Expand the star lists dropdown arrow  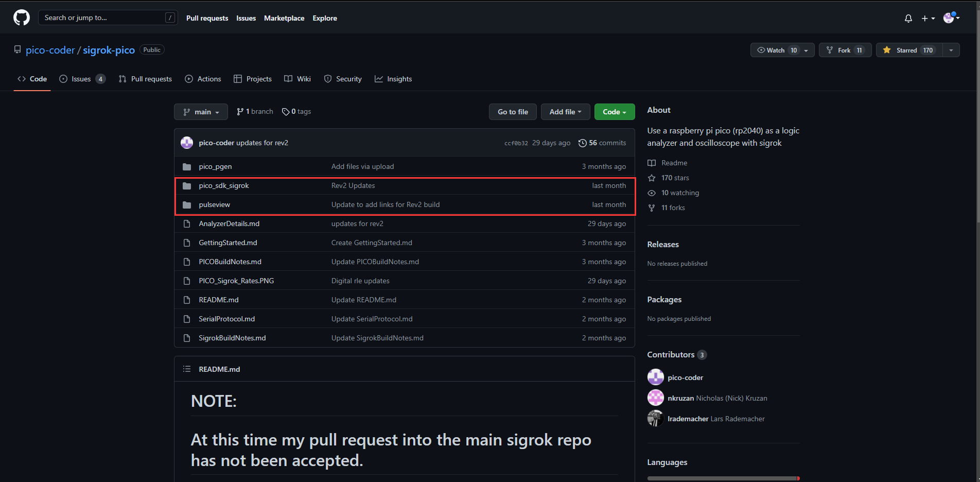951,50
